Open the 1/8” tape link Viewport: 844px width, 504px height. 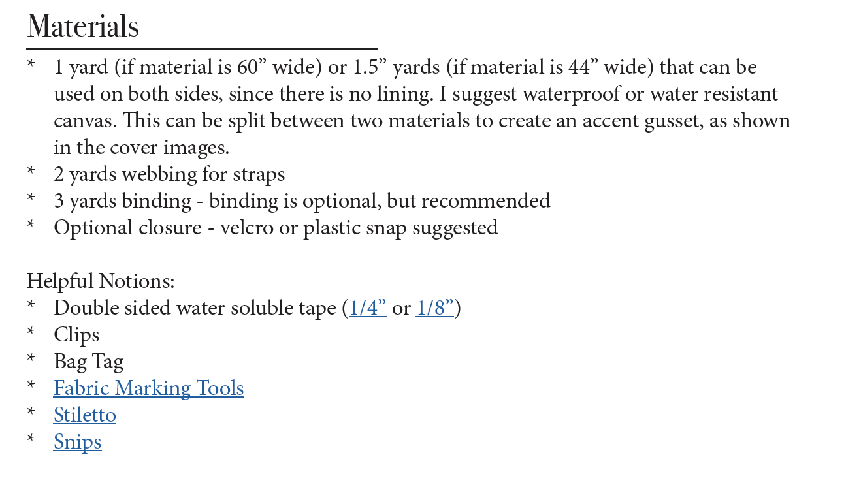(x=434, y=307)
